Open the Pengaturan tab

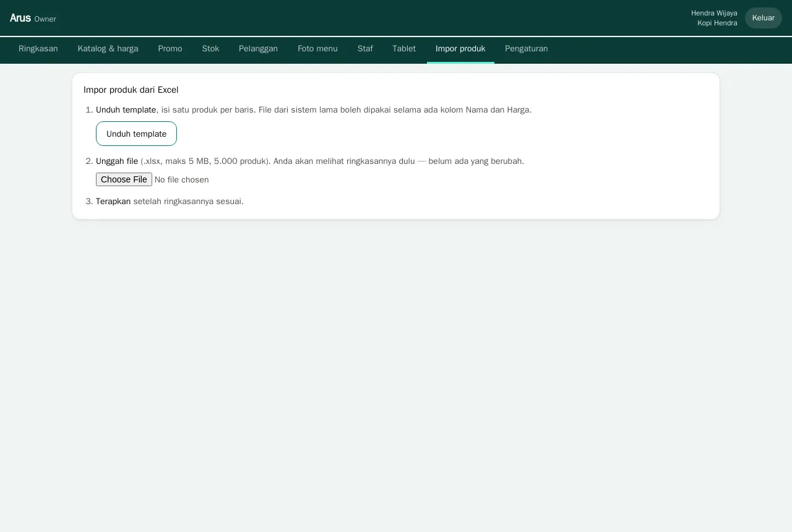pyautogui.click(x=527, y=49)
